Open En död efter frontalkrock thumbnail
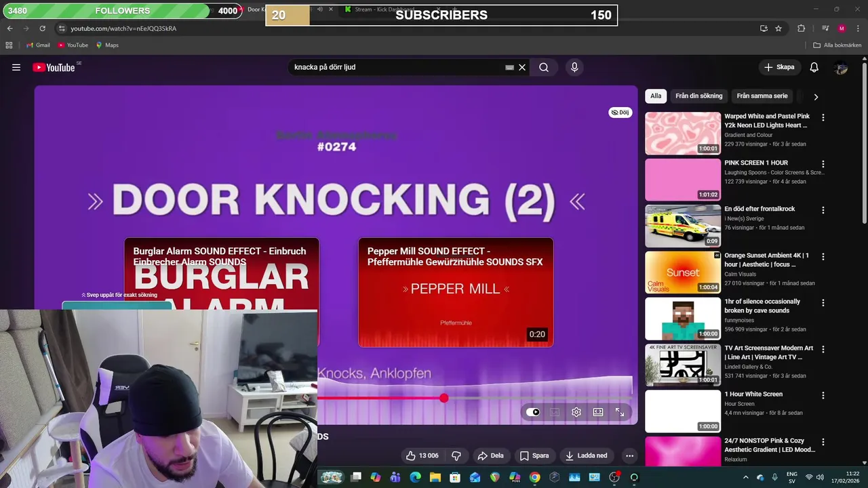This screenshot has width=868, height=488. coord(683,226)
